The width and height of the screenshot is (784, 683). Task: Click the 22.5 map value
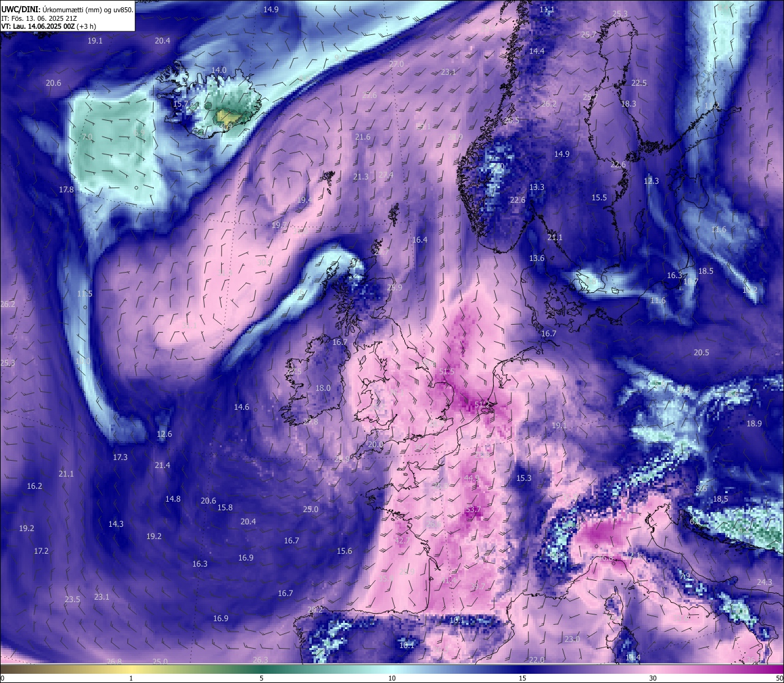click(x=639, y=83)
